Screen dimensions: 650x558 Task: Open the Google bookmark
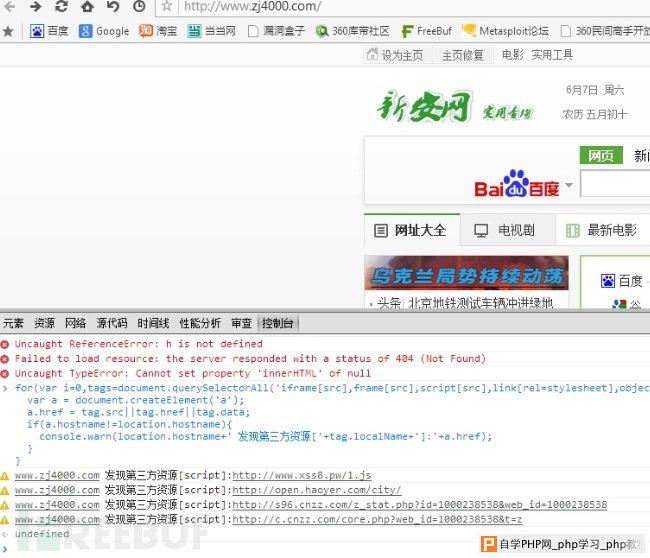(104, 31)
